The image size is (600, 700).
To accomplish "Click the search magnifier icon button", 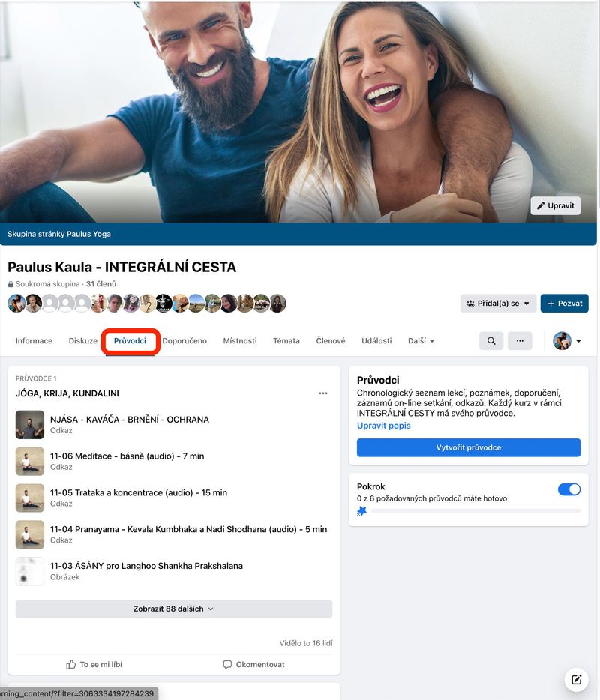I will click(x=491, y=340).
